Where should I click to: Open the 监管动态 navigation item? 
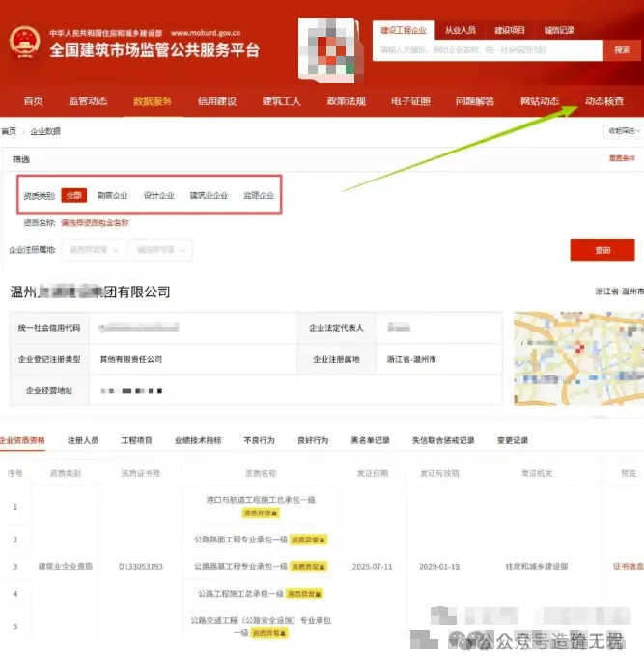pyautogui.click(x=88, y=101)
